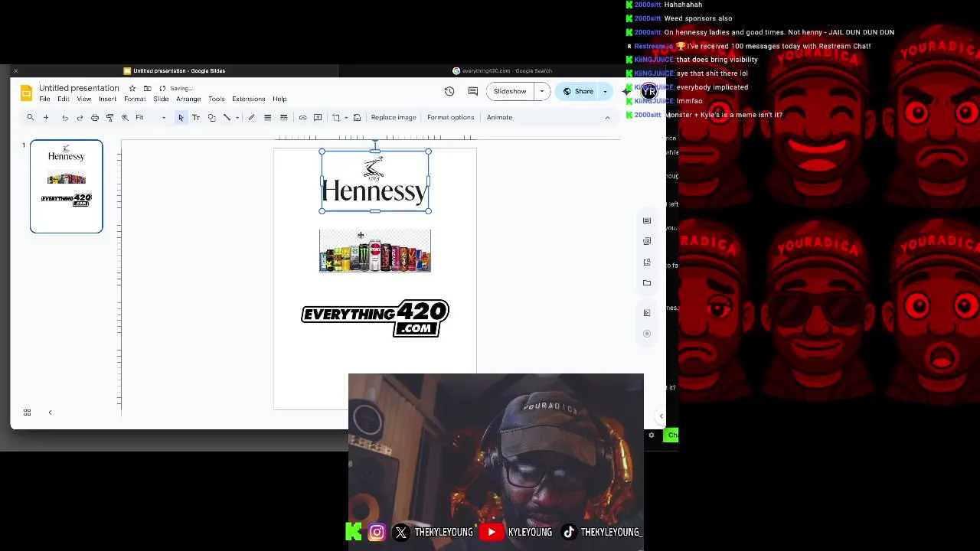Screen dimensions: 980x551
Task: Print the presentation
Action: (95, 118)
